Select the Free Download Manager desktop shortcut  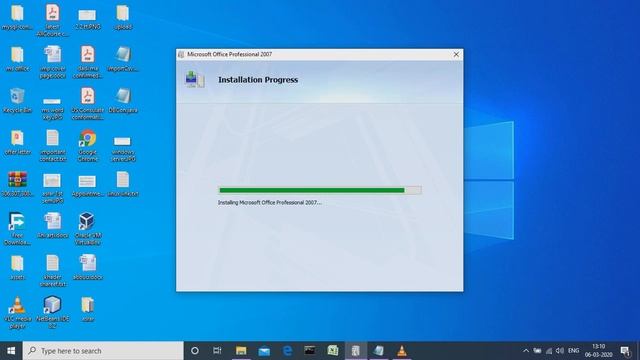click(17, 229)
